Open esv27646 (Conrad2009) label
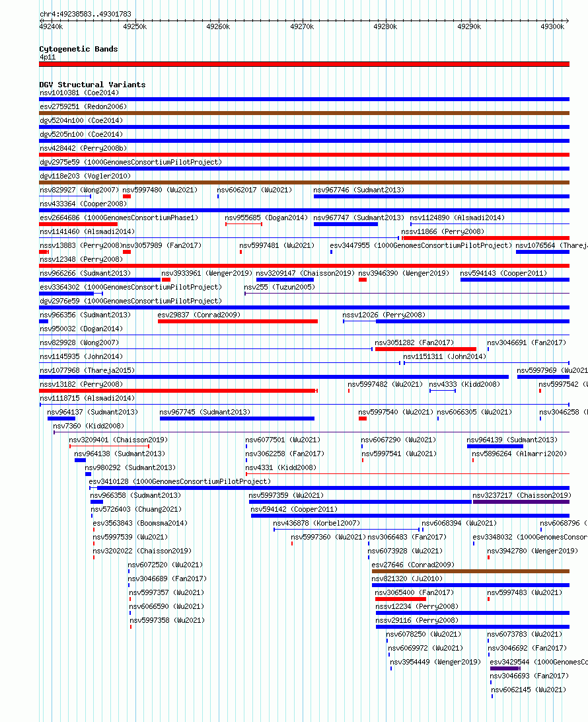Image resolution: width=588 pixels, height=722 pixels. click(413, 565)
